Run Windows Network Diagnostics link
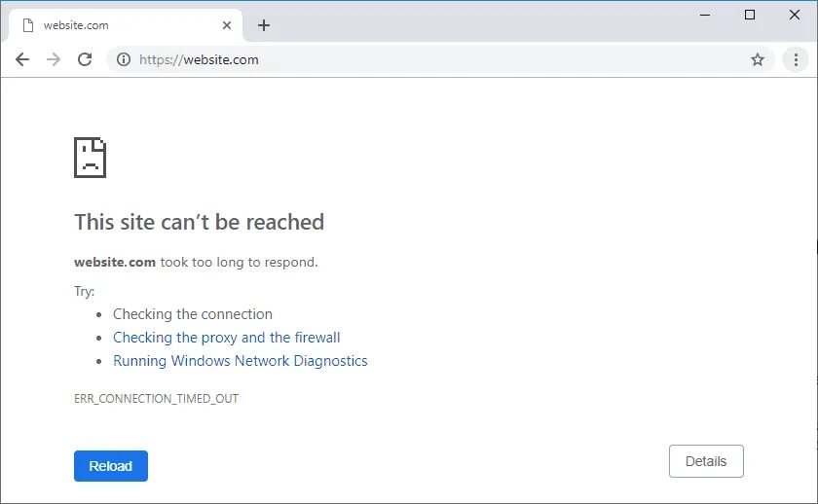Viewport: 818px width, 504px height. pyautogui.click(x=240, y=361)
